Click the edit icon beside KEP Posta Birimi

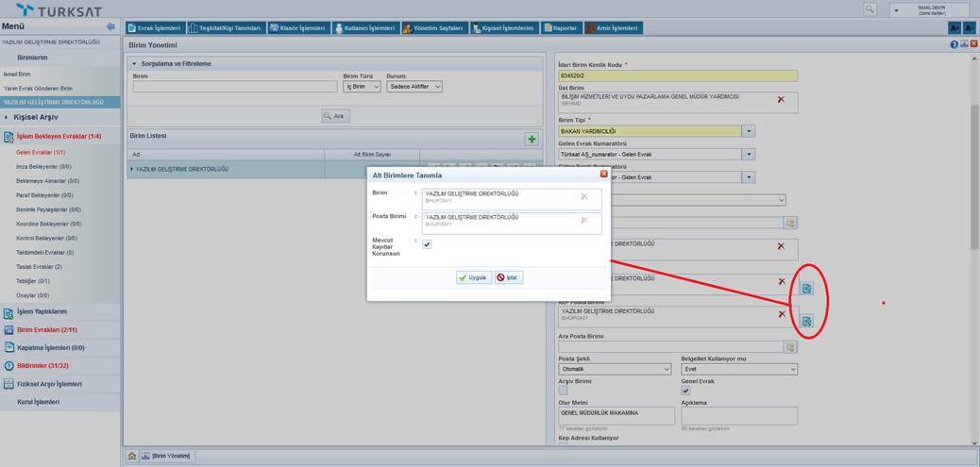point(806,322)
